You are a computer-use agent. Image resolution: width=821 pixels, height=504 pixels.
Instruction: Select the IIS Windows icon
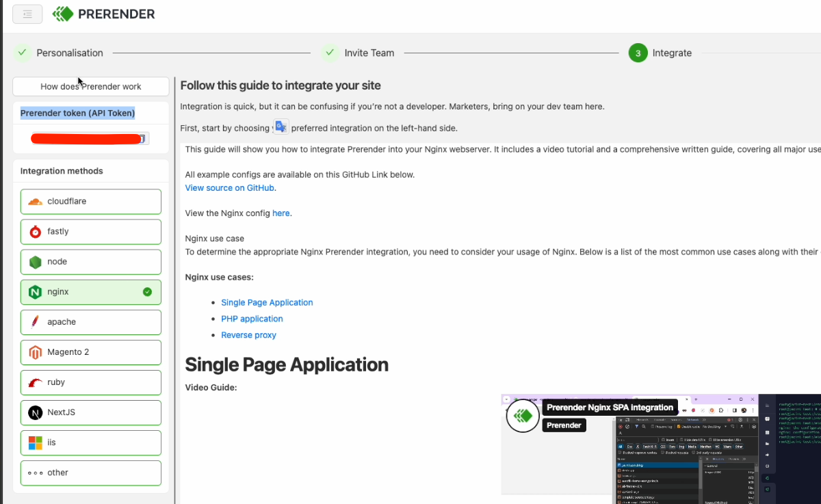click(x=36, y=442)
